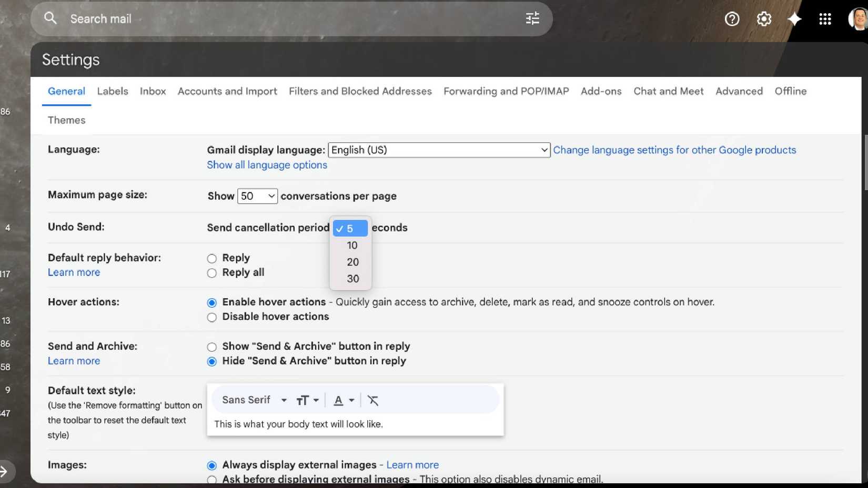Screen dimensions: 868x488
Task: Switch to the Labels tab
Action: (112, 91)
